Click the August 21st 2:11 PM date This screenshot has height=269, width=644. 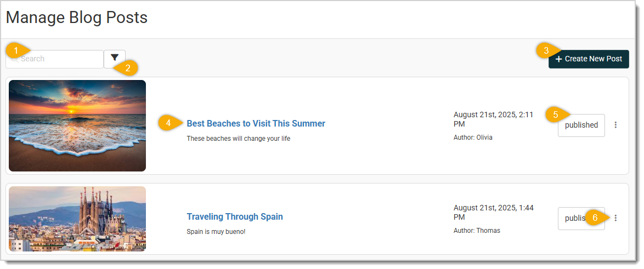pyautogui.click(x=493, y=119)
